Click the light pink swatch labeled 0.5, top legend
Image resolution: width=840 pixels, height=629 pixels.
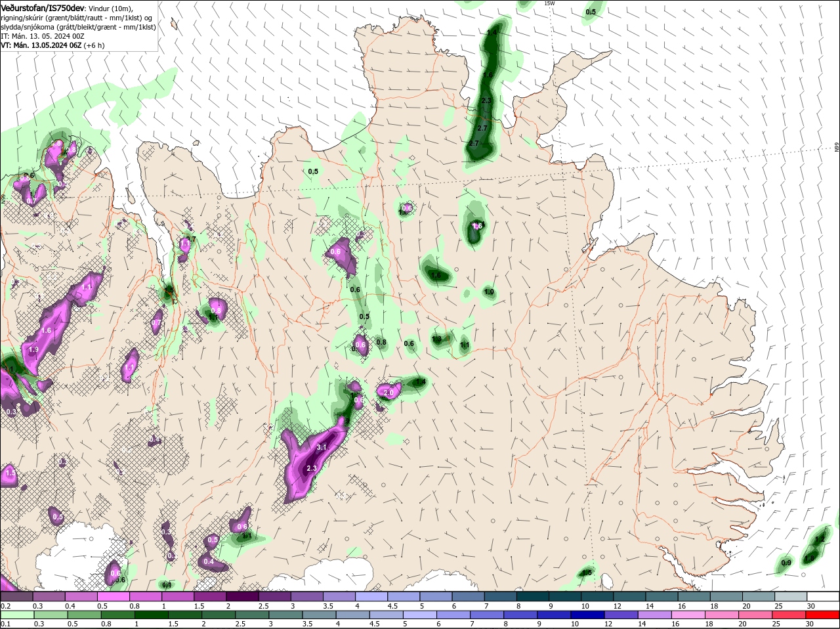point(114,597)
